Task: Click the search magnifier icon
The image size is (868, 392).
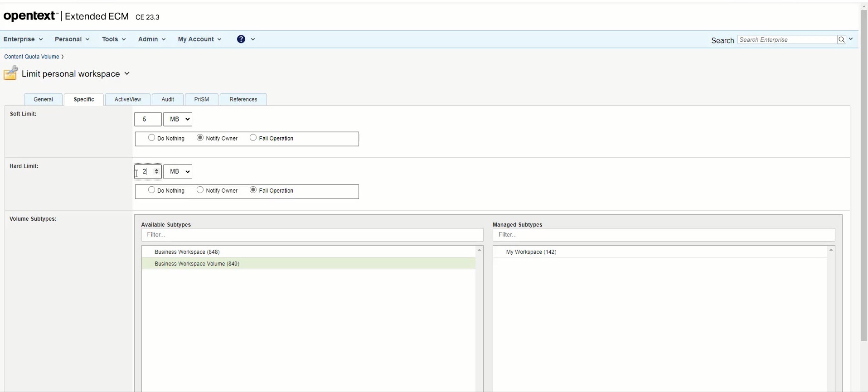Action: (841, 39)
